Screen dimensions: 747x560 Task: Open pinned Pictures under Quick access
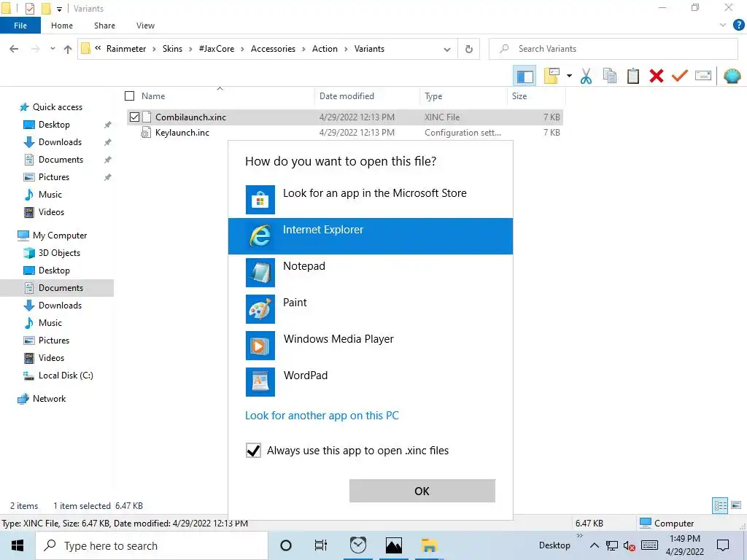(54, 177)
